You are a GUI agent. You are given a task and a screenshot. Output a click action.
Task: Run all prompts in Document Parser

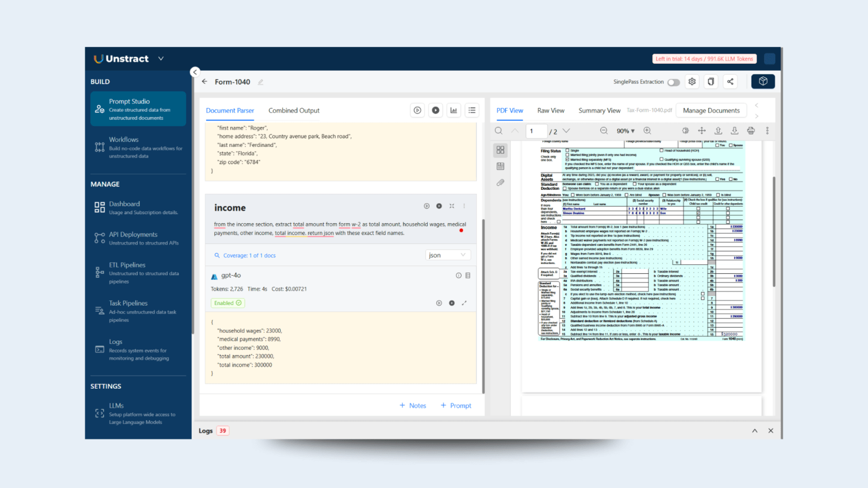click(417, 110)
